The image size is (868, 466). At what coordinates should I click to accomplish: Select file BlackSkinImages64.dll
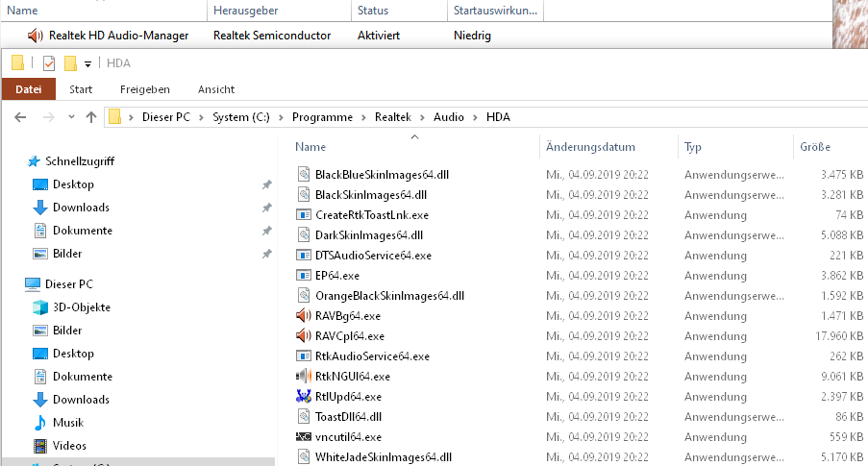tap(371, 195)
